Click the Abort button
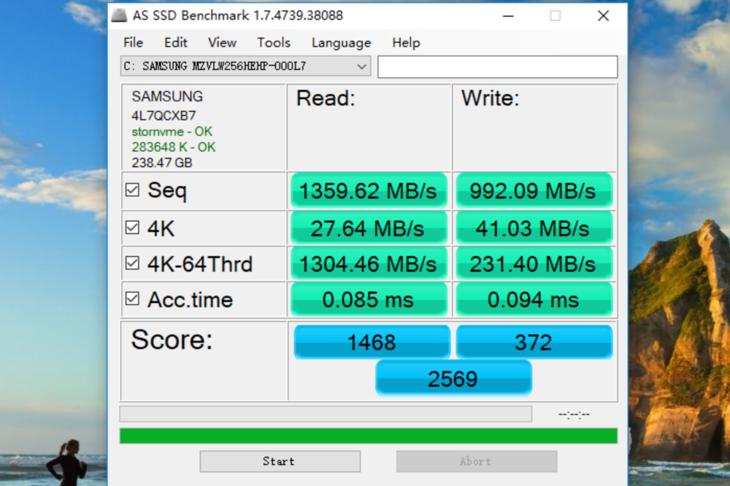 [x=476, y=461]
